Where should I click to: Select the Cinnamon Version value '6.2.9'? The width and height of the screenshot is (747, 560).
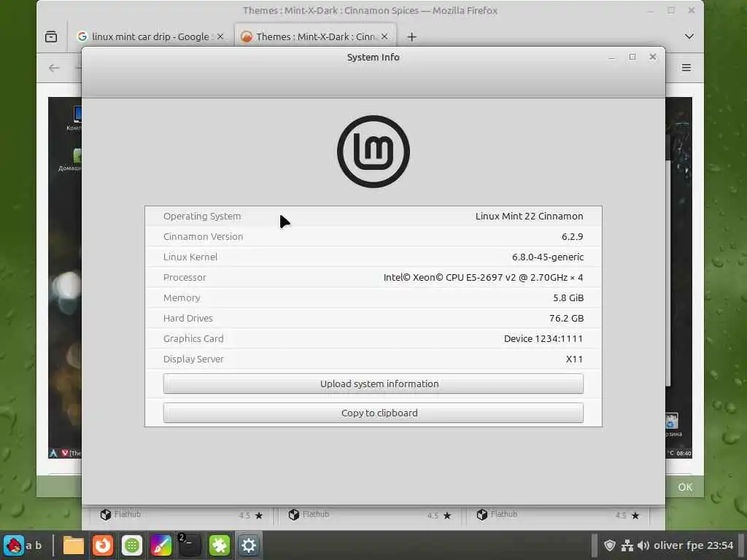coord(572,237)
